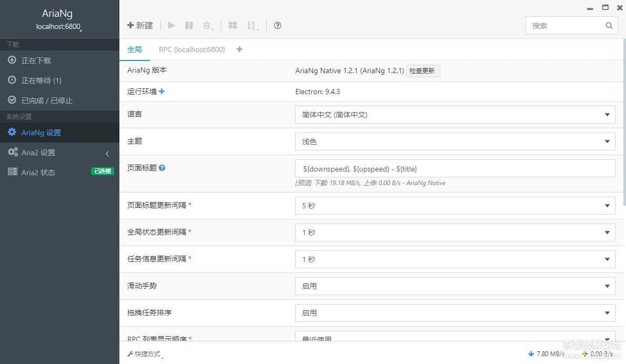Click the delete task trash icon
Image resolution: width=626 pixels, height=364 pixels.
coord(207,25)
